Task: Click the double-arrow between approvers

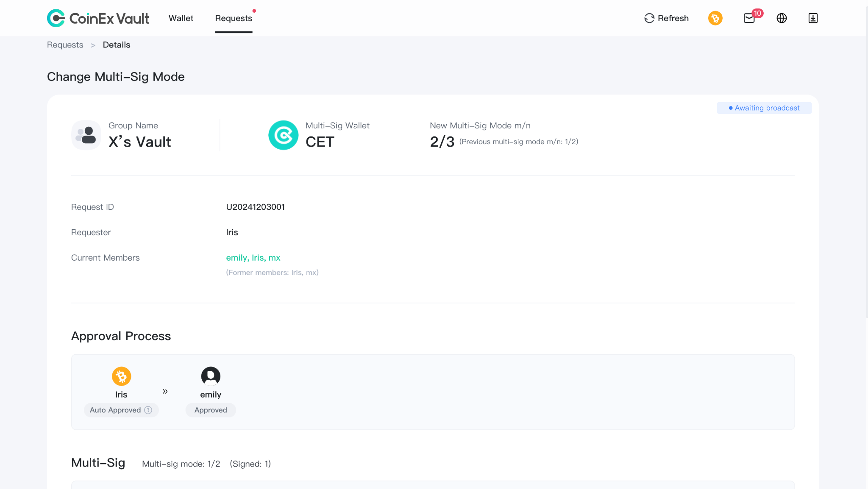Action: [165, 391]
